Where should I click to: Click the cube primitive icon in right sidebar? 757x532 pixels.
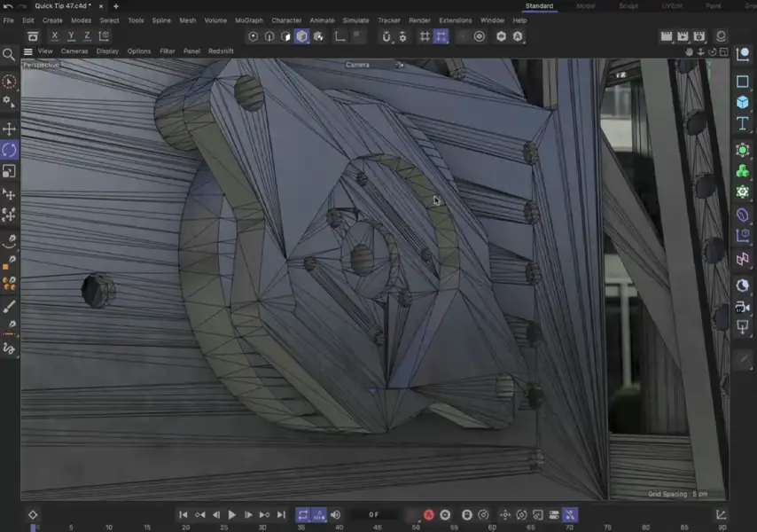point(743,102)
